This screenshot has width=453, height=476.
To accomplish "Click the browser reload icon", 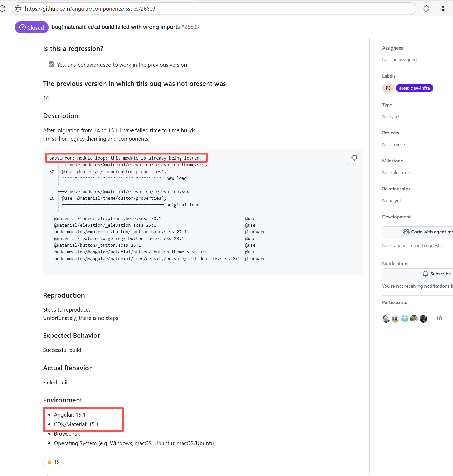I will point(3,9).
